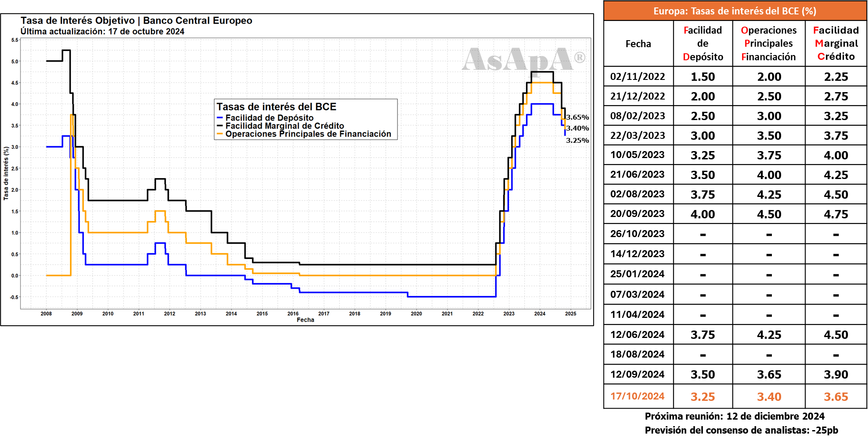Click the 3.50 value in 21/06/2023 row
868x441 pixels.
pyautogui.click(x=703, y=175)
